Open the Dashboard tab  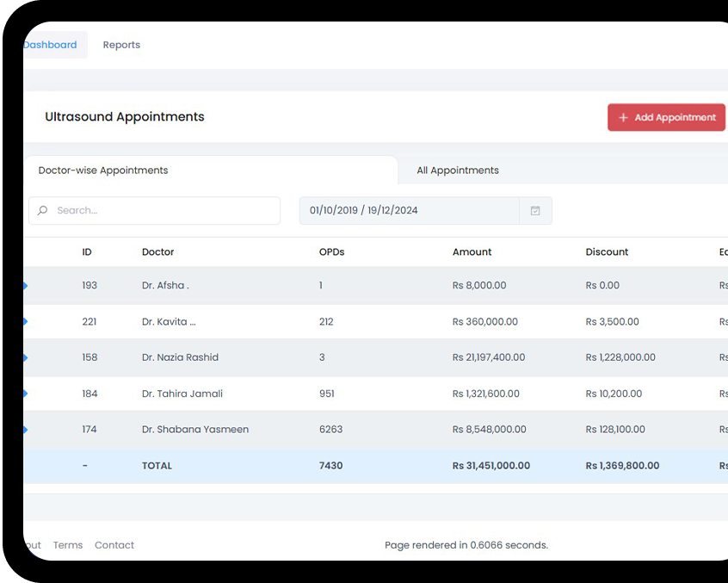point(52,45)
